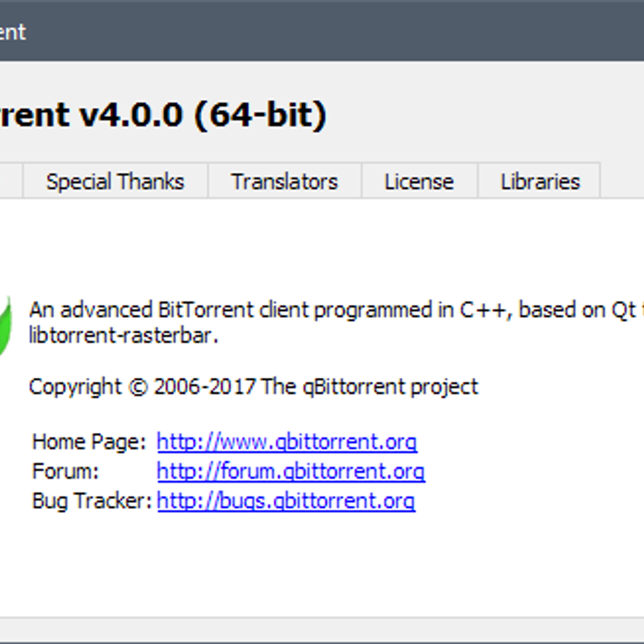Click the window title bar text
644x644 pixels.
tap(13, 32)
